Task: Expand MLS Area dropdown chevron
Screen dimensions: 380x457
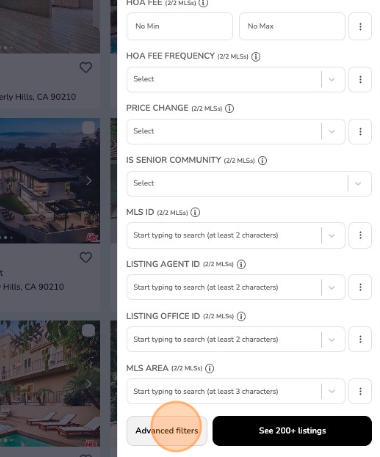Action: click(331, 391)
